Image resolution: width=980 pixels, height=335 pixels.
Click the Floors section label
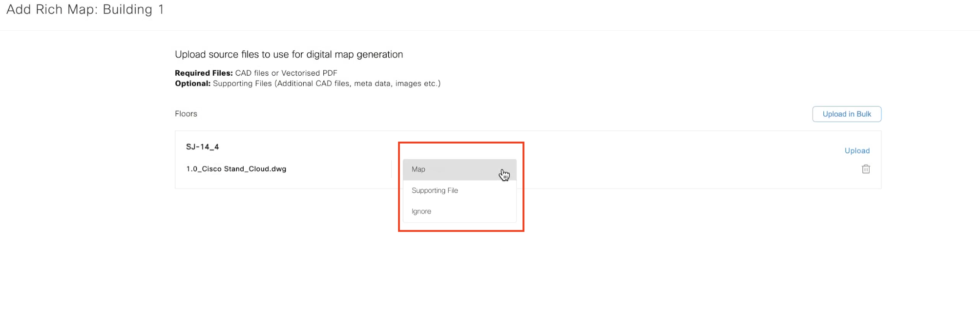point(186,114)
